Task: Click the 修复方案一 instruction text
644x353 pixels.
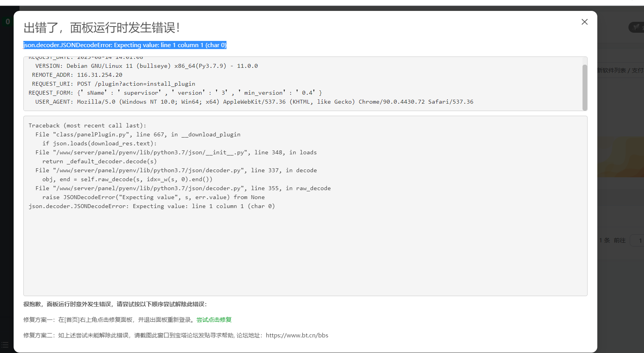Action: point(108,319)
